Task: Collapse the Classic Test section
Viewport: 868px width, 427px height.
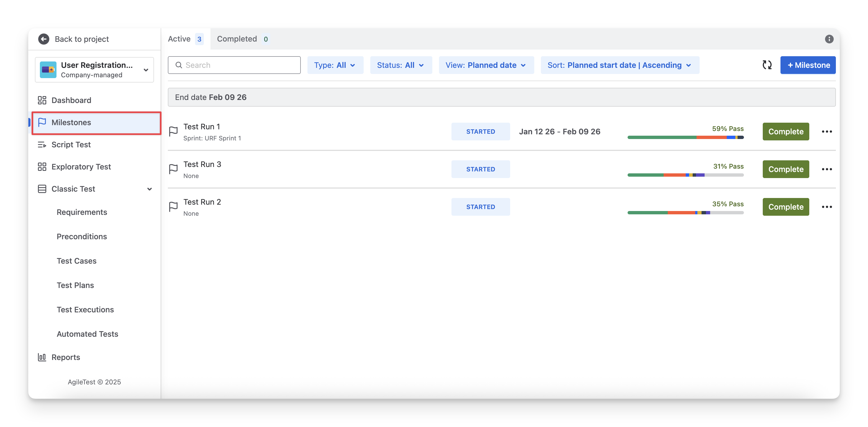Action: pyautogui.click(x=149, y=189)
